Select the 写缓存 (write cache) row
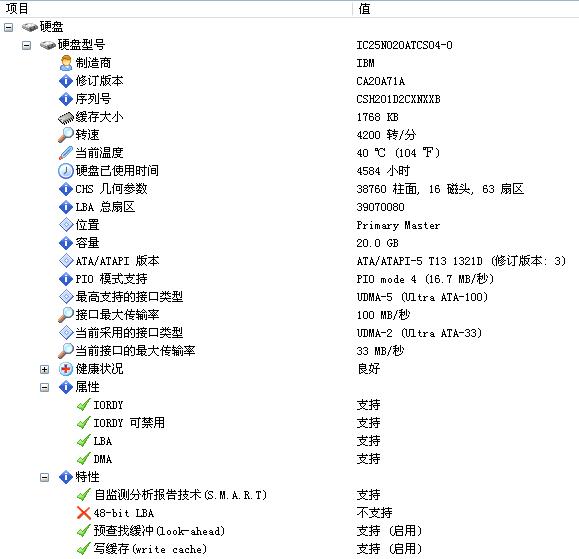The width and height of the screenshot is (579, 559). [x=290, y=549]
